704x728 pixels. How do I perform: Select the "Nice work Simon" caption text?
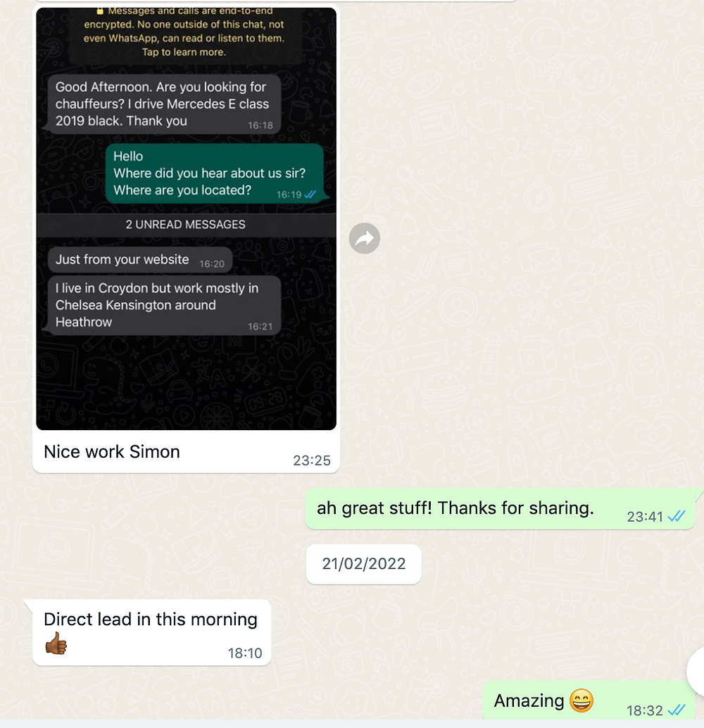click(x=112, y=451)
